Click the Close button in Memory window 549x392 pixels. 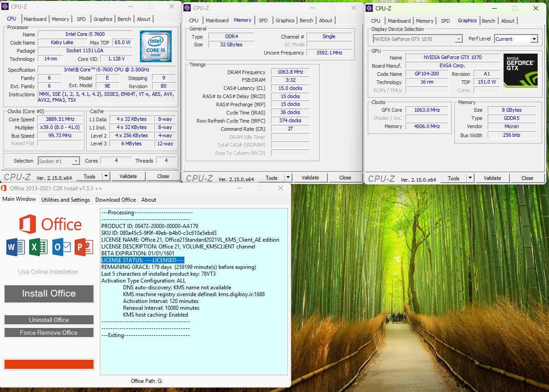coord(345,178)
